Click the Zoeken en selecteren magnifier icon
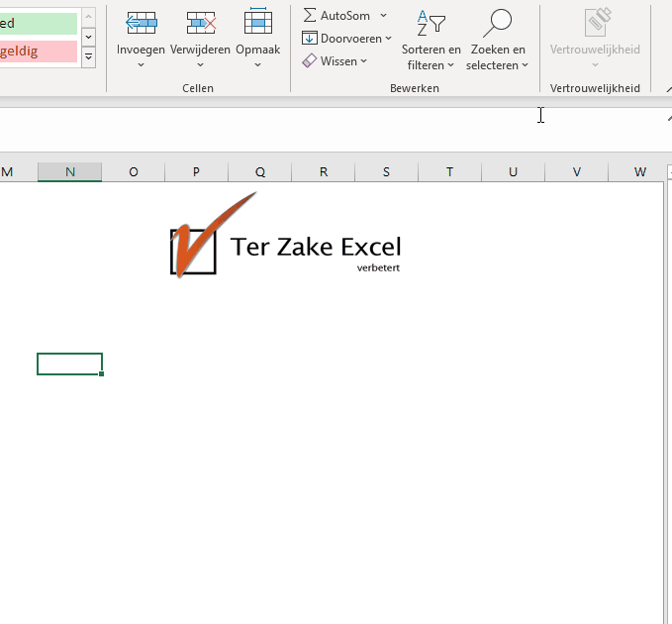The height and width of the screenshot is (624, 672). [498, 23]
